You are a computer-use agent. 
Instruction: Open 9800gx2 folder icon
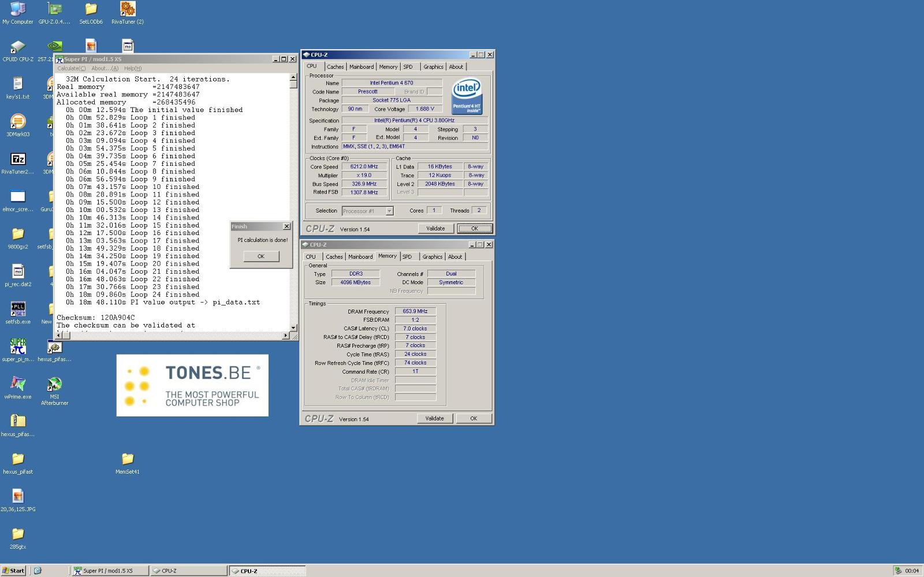click(x=18, y=238)
